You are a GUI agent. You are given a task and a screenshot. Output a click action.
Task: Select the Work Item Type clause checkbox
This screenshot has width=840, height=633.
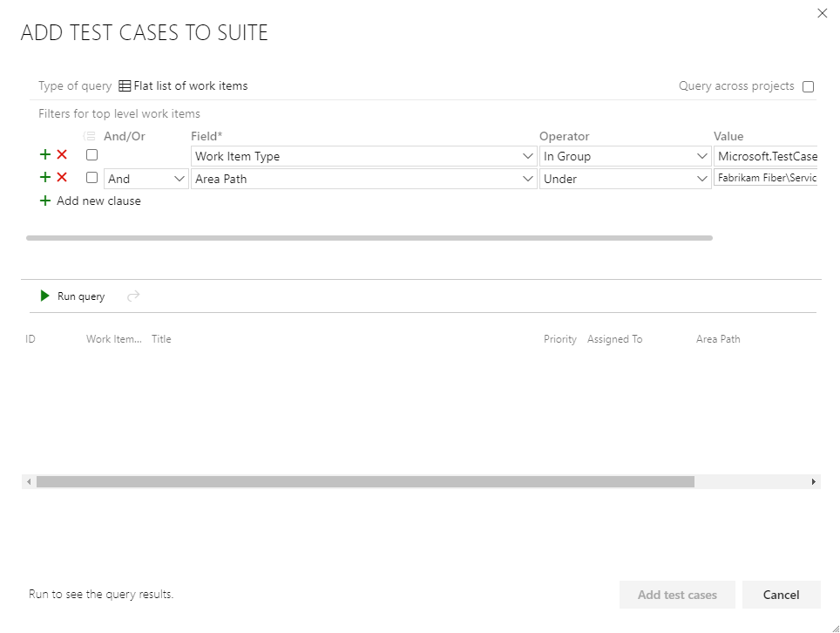91,154
